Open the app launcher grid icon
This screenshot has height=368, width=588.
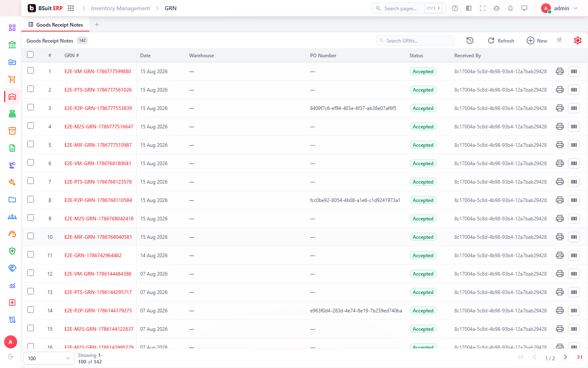pos(71,8)
